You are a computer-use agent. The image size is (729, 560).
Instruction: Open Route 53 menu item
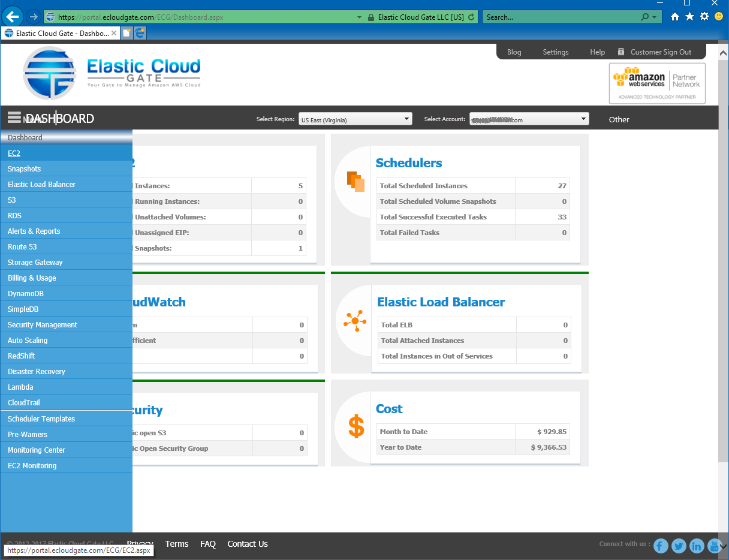(66, 246)
